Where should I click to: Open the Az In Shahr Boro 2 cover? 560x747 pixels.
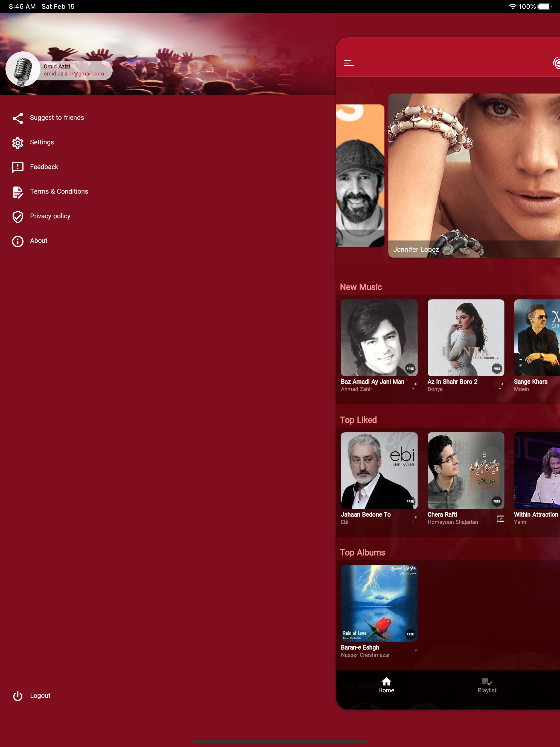(x=465, y=337)
